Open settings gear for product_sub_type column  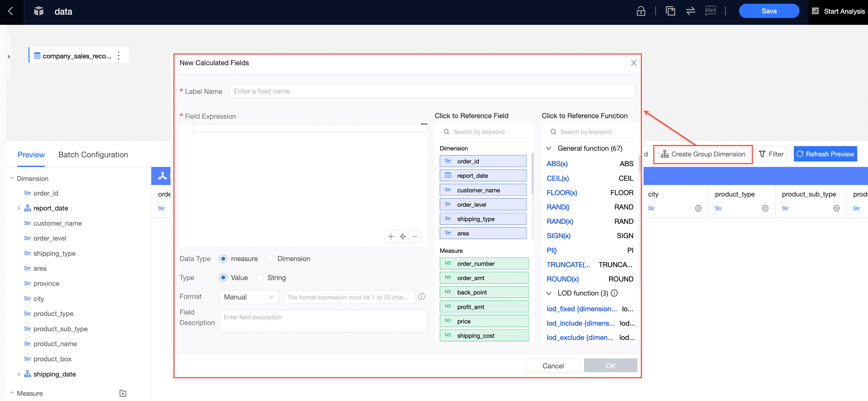click(x=836, y=209)
